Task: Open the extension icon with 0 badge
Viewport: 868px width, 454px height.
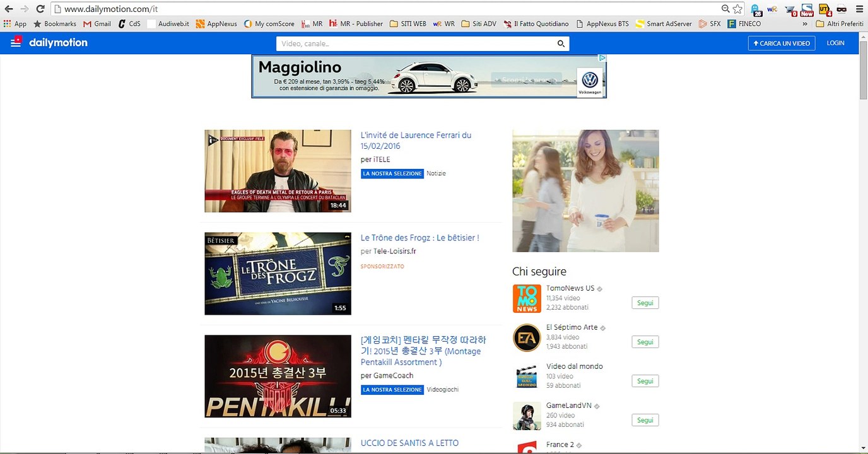Action: [x=790, y=9]
